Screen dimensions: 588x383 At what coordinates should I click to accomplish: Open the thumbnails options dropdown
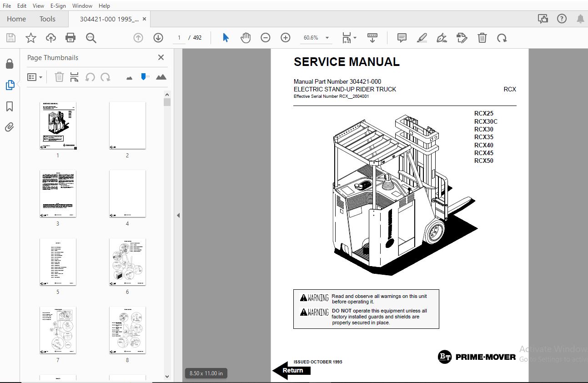click(35, 77)
